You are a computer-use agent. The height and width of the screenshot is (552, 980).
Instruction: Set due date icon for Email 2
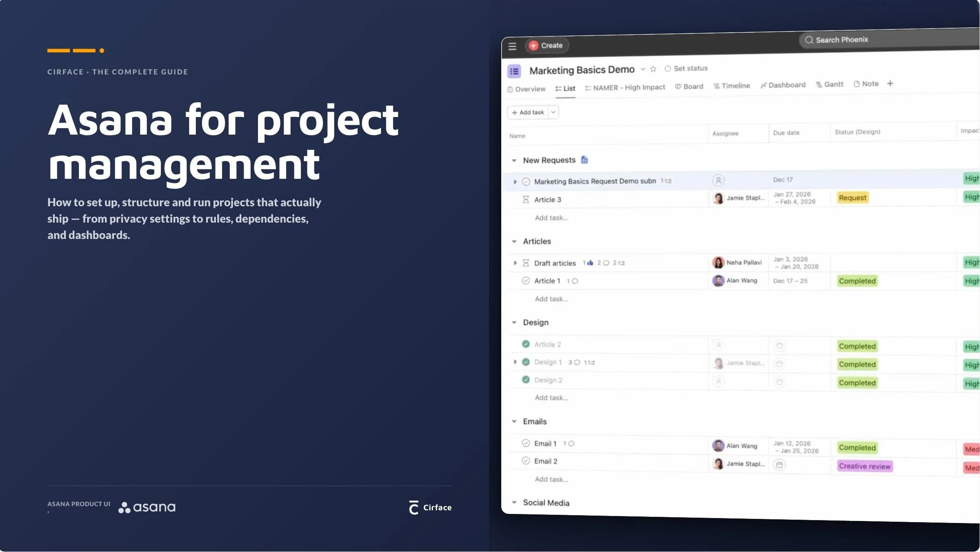780,465
